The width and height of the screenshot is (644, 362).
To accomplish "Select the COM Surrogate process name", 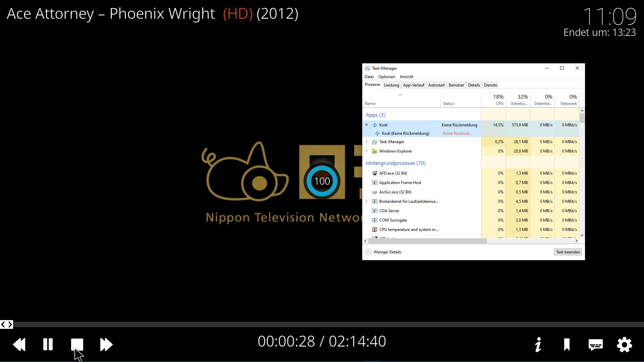I will 393,220.
